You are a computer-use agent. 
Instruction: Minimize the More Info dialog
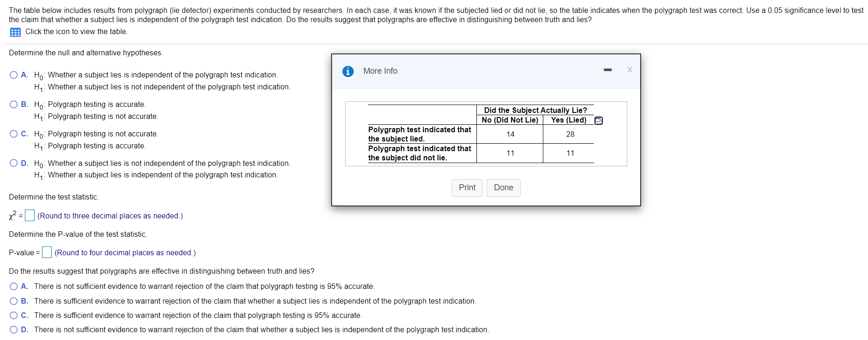click(607, 70)
